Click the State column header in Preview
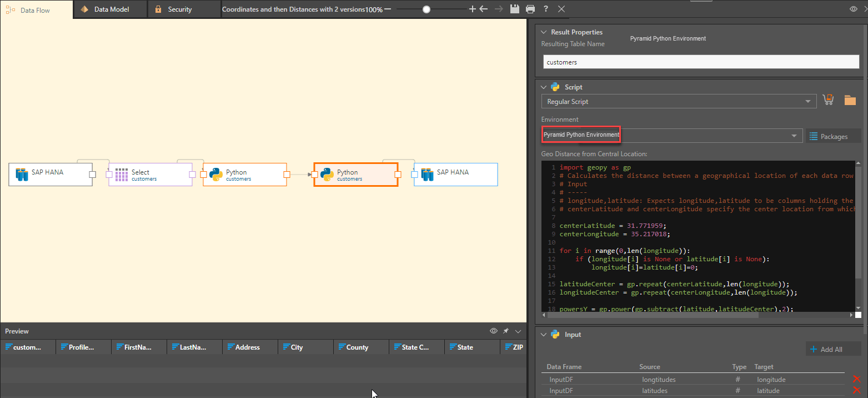Screen dimensions: 868x398 (472, 347)
